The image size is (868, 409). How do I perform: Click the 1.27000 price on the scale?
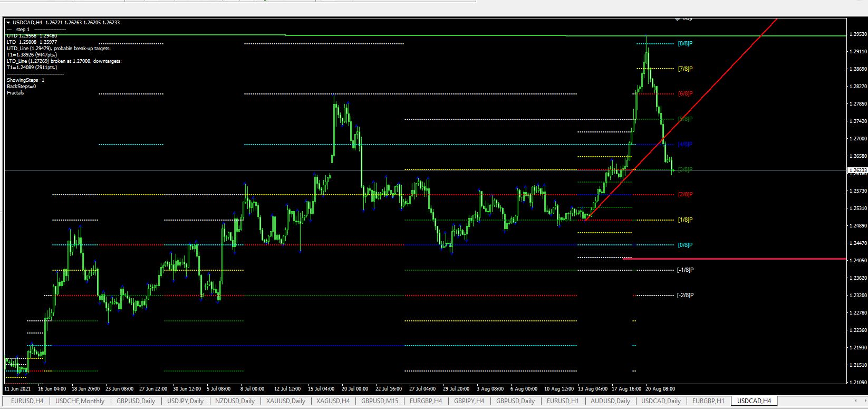coord(858,139)
